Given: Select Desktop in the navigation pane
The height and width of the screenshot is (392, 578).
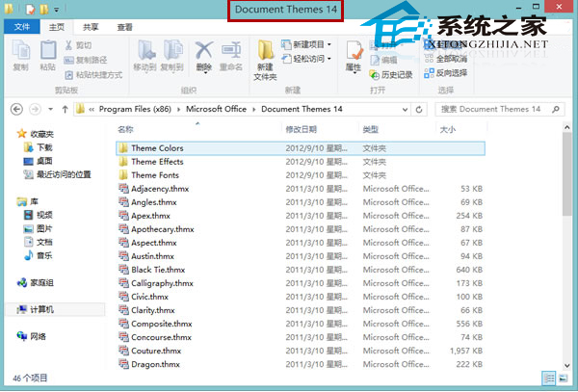Looking at the screenshot, I should [x=38, y=161].
